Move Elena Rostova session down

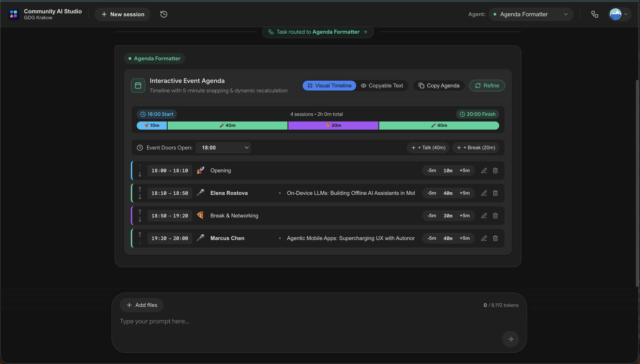coord(140,197)
